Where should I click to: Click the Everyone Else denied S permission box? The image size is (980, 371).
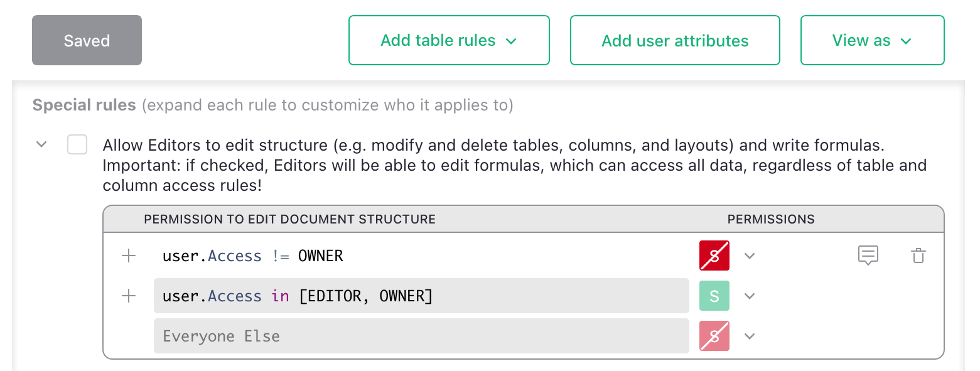714,336
